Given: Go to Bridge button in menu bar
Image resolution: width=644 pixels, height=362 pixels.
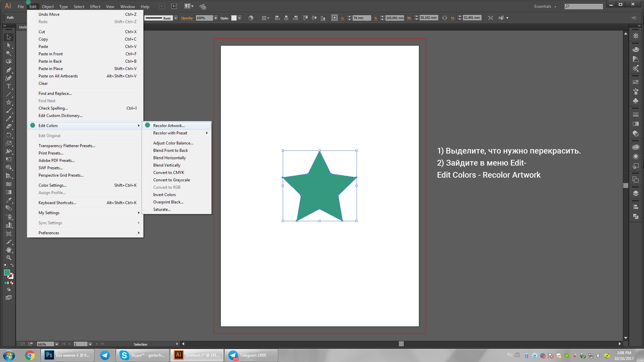Looking at the screenshot, I should tap(162, 6).
